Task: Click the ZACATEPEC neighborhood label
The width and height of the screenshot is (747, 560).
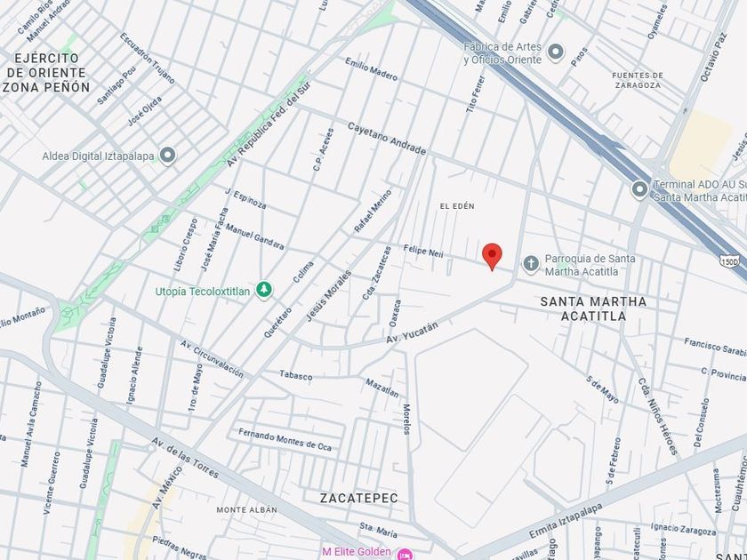Action: click(x=358, y=498)
